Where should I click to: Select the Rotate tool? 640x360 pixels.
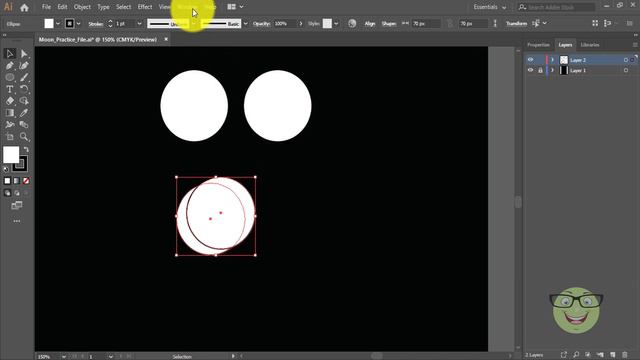pyautogui.click(x=24, y=89)
